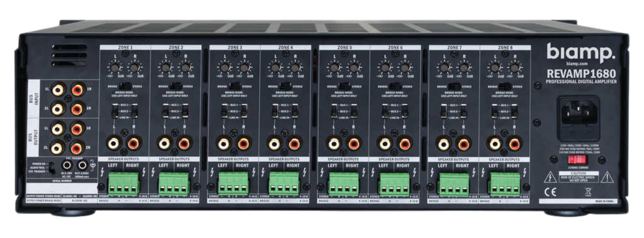
Task: Click the REVAMP1680 model name
Action: click(581, 74)
